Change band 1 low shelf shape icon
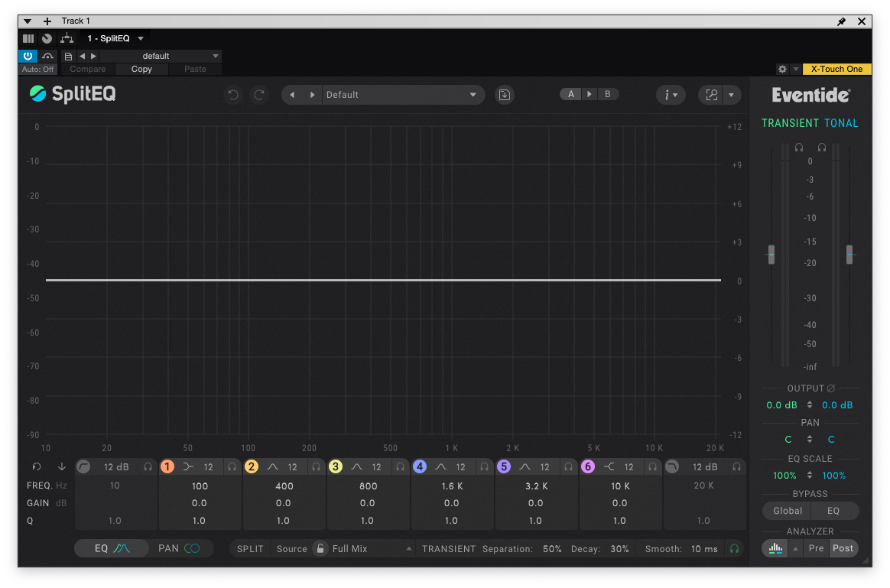890x588 pixels. [x=188, y=466]
